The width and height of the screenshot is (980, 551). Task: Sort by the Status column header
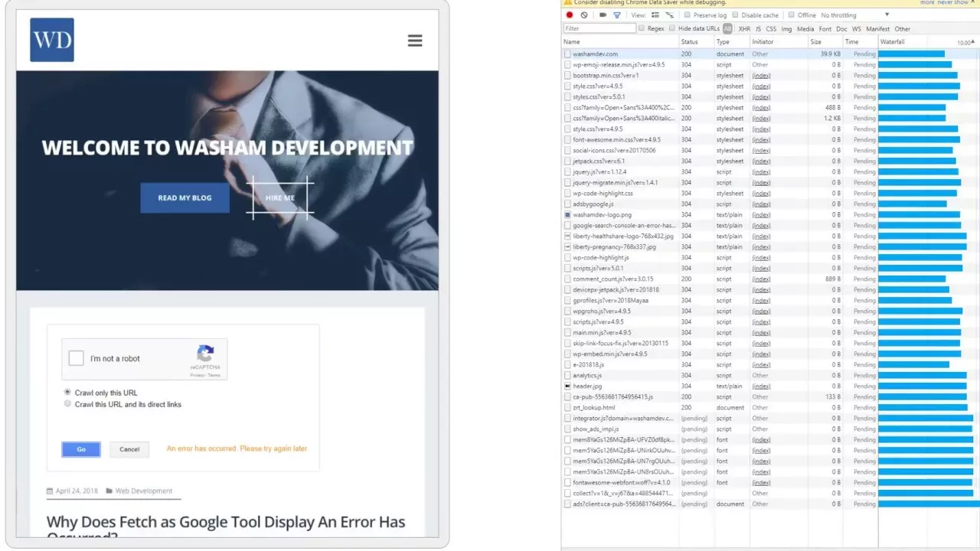(696, 42)
